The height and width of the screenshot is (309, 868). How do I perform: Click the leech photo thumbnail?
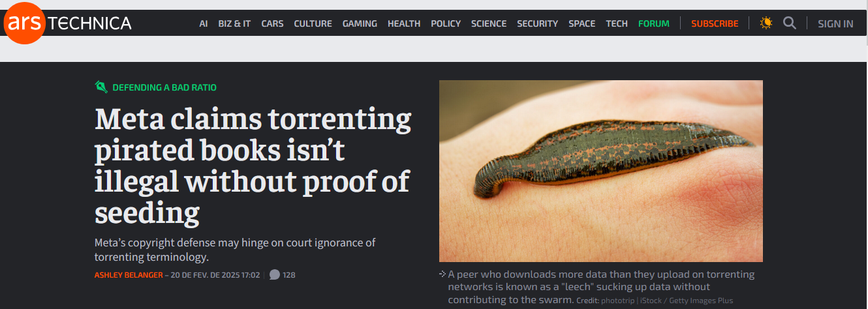pos(600,171)
